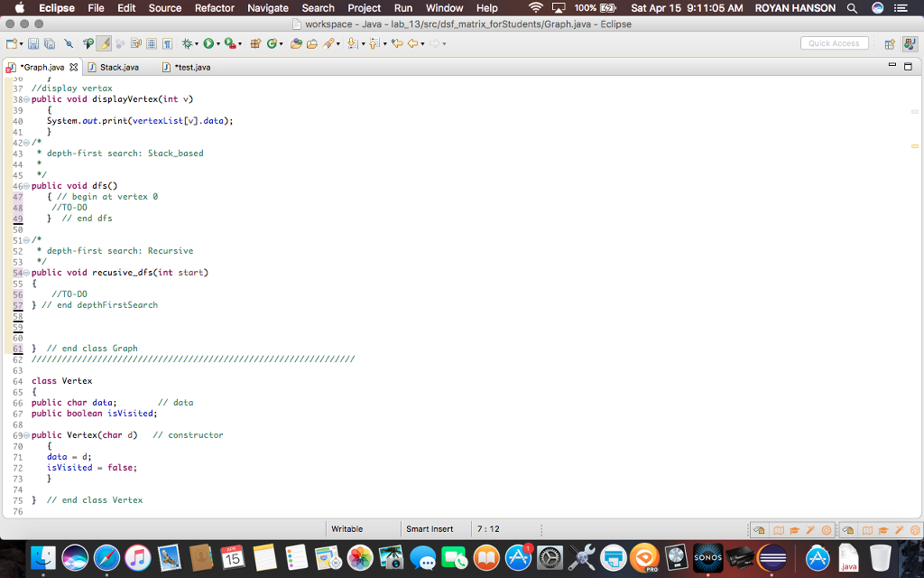Screen dimensions: 924x578
Task: Toggle Mark Occurrences highlighter
Action: [x=103, y=42]
